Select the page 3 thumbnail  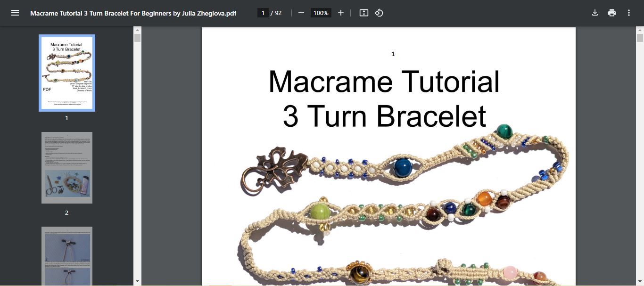coord(67,256)
